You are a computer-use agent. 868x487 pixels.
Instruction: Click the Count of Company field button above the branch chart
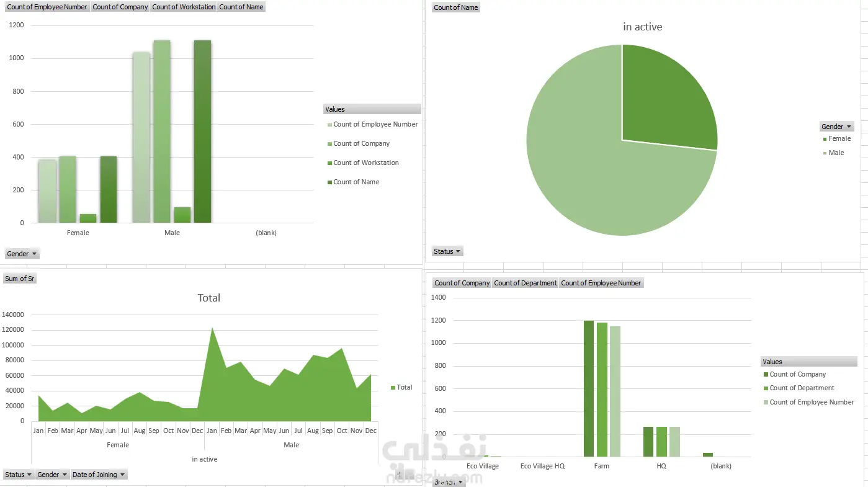(462, 283)
